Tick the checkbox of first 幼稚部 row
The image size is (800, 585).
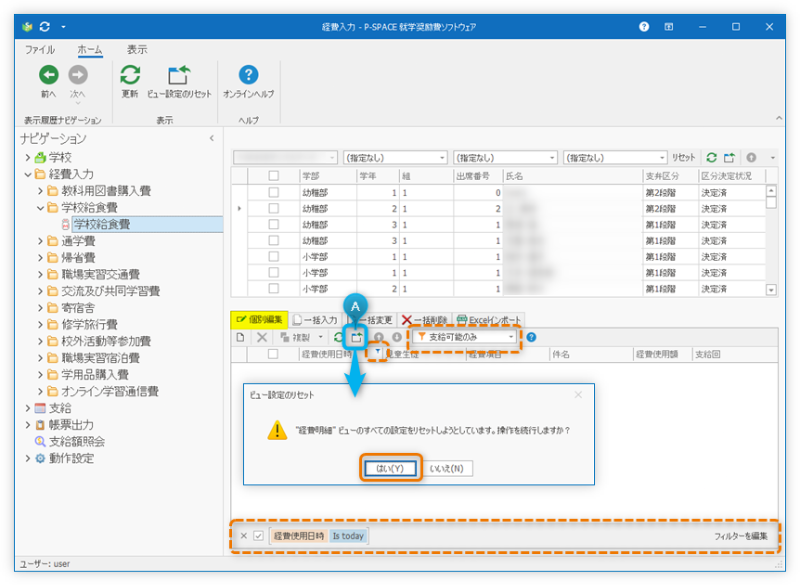[273, 192]
